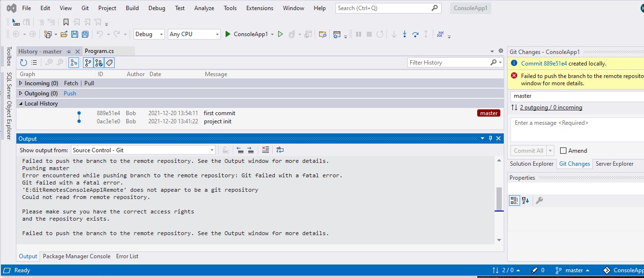Pin the Output window auto-hide icon
This screenshot has width=644, height=278.
point(491,139)
